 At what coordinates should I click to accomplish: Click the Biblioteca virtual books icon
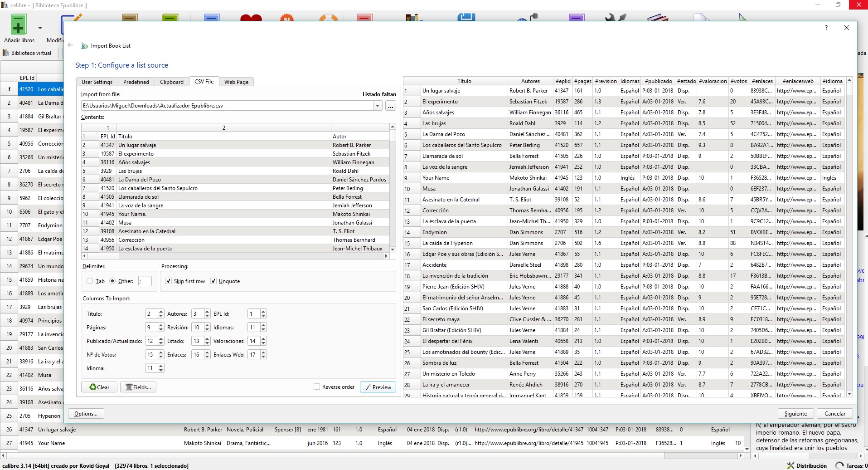click(6, 53)
